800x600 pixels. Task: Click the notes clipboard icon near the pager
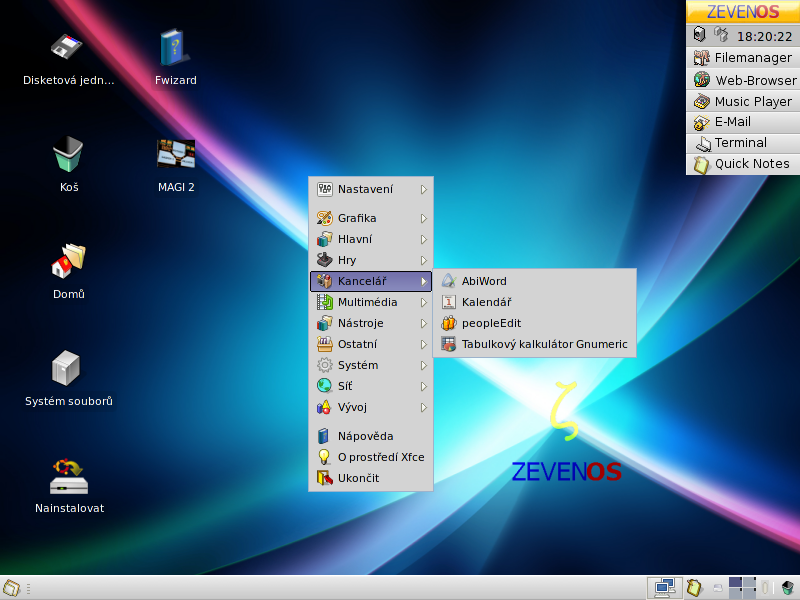(x=694, y=588)
